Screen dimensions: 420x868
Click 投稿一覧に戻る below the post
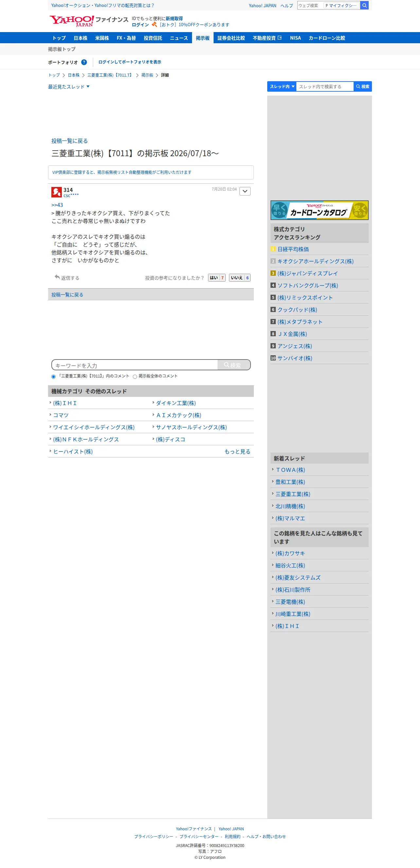tap(67, 295)
